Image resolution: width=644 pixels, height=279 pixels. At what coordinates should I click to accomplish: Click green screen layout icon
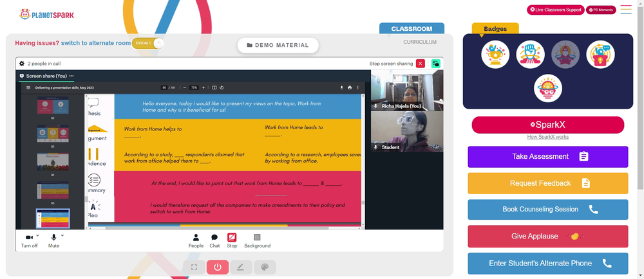click(x=436, y=64)
